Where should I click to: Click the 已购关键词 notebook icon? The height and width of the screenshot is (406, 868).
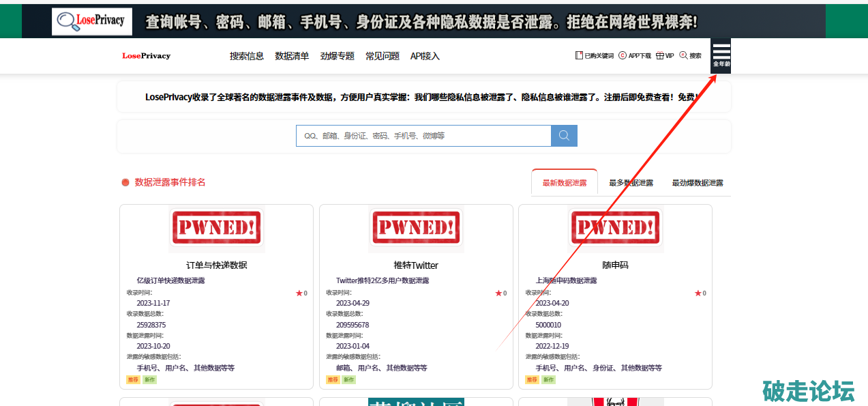coord(580,56)
